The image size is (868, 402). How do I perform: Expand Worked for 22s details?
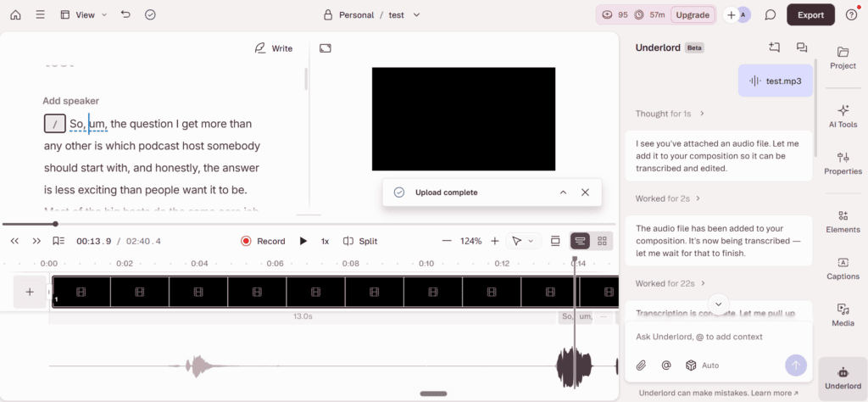[x=670, y=283]
